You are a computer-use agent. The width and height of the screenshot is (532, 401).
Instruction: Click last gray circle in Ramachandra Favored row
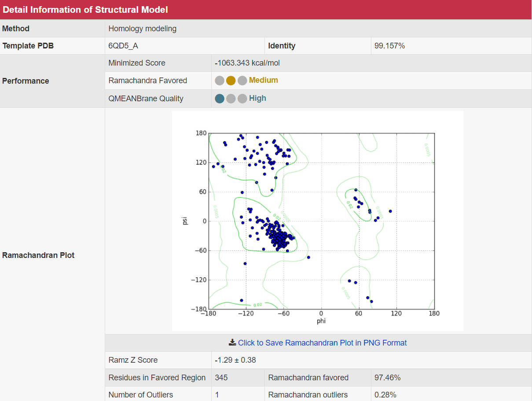point(242,81)
